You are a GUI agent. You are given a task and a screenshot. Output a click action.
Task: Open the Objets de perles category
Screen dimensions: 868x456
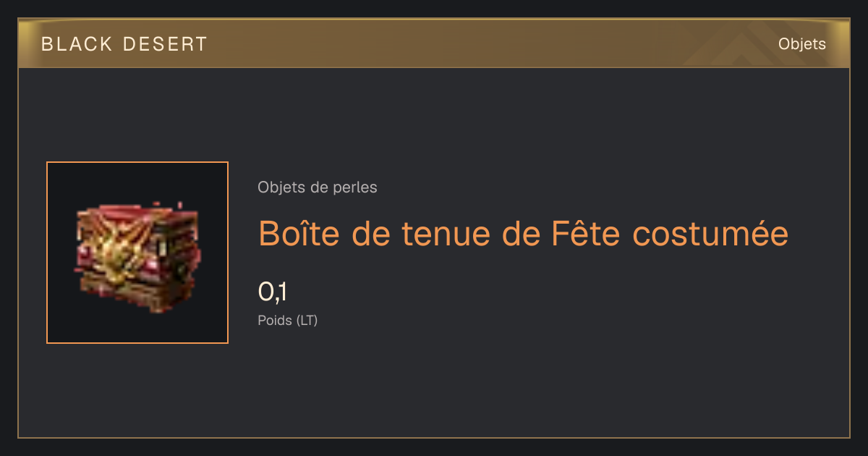coord(318,187)
